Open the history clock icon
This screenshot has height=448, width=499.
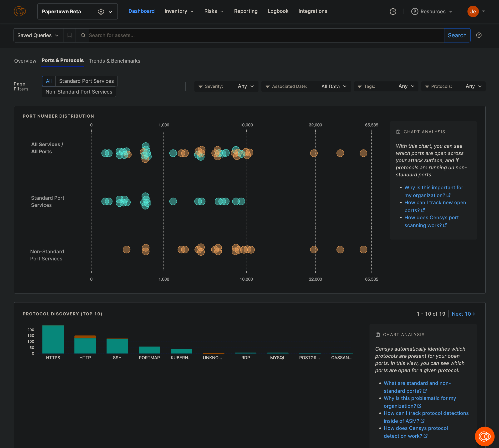pos(393,12)
